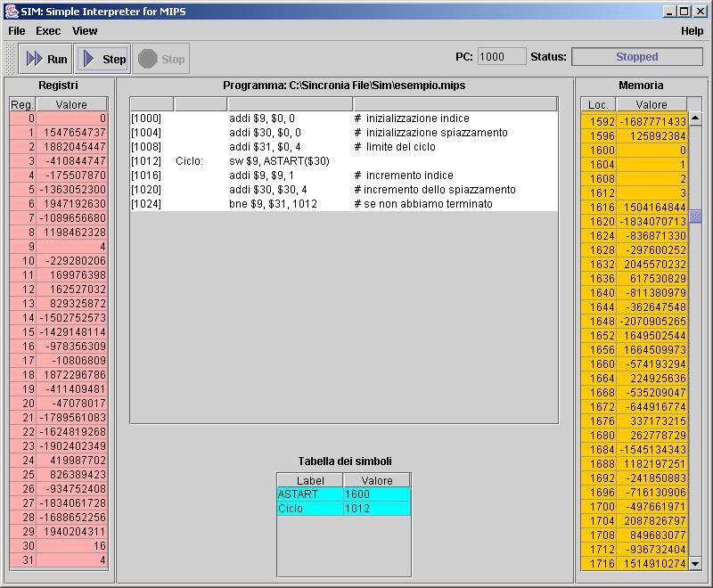
Task: Select register 24 value 419987702
Action: tap(72, 461)
